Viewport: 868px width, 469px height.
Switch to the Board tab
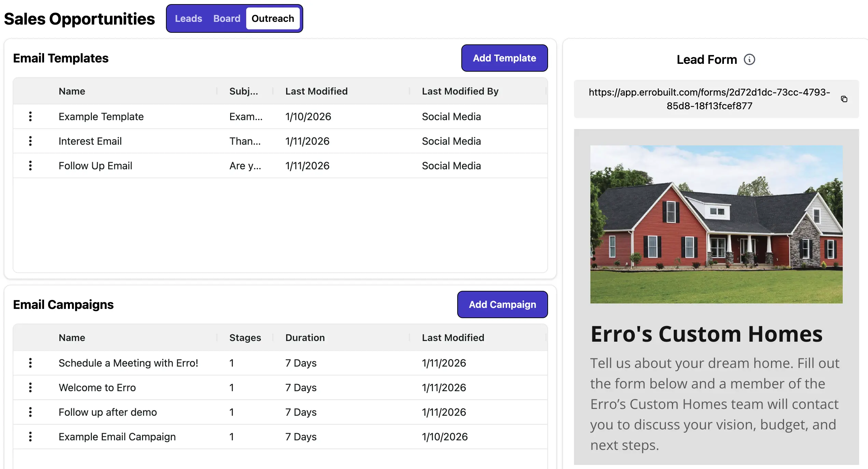coord(227,18)
